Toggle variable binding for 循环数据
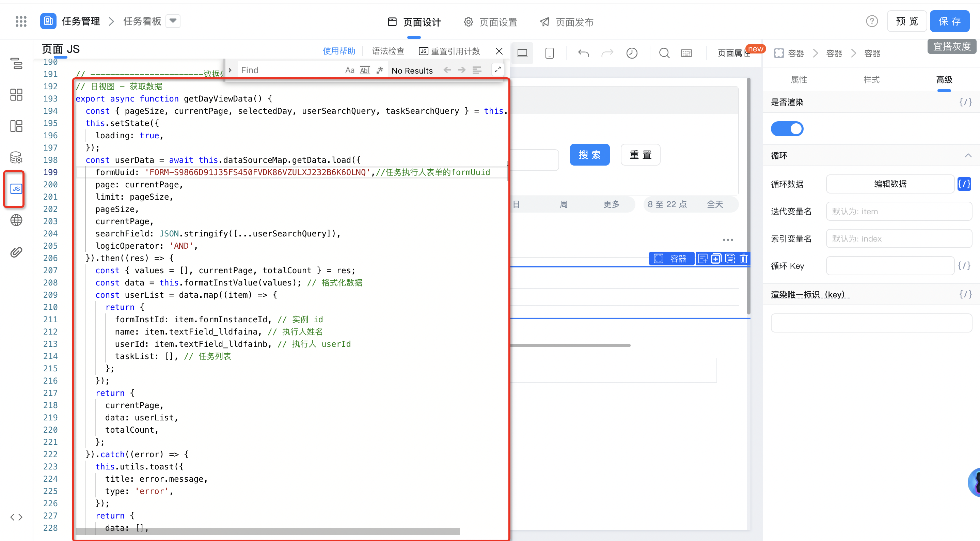The image size is (980, 541). click(964, 184)
